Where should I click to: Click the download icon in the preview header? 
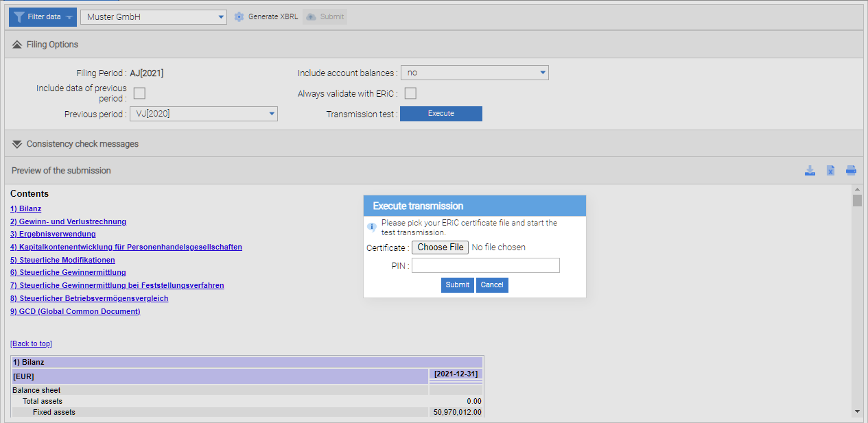(810, 171)
